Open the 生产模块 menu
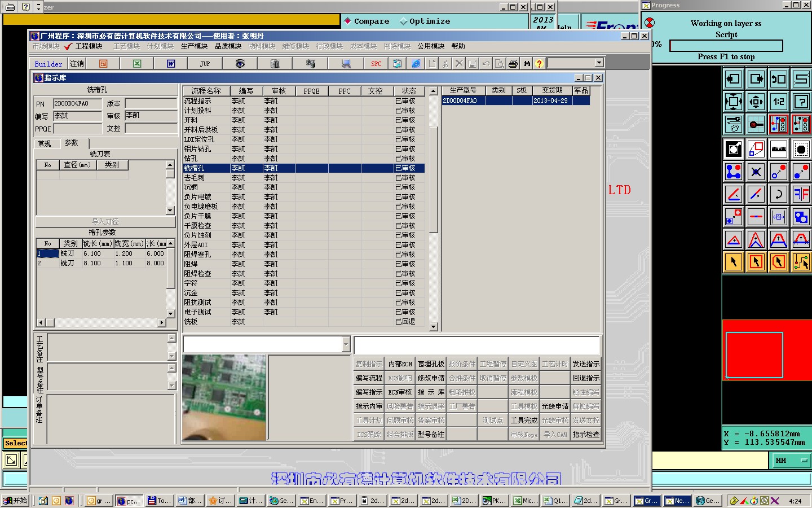The width and height of the screenshot is (812, 508). click(x=194, y=46)
